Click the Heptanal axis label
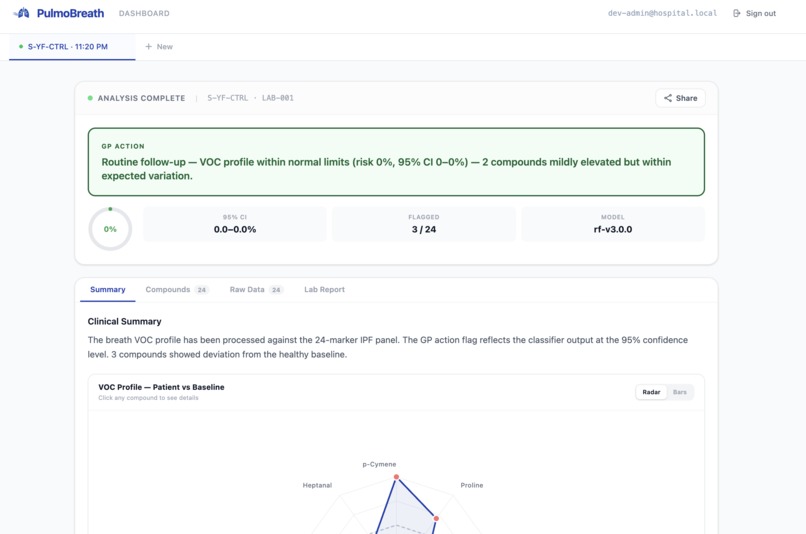This screenshot has width=806, height=534. [x=317, y=485]
